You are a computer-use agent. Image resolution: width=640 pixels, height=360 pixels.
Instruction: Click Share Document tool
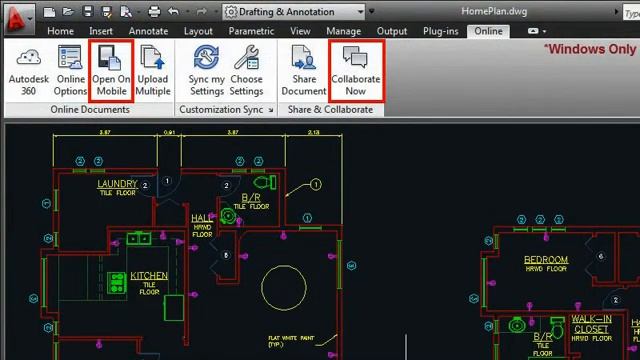pyautogui.click(x=304, y=71)
